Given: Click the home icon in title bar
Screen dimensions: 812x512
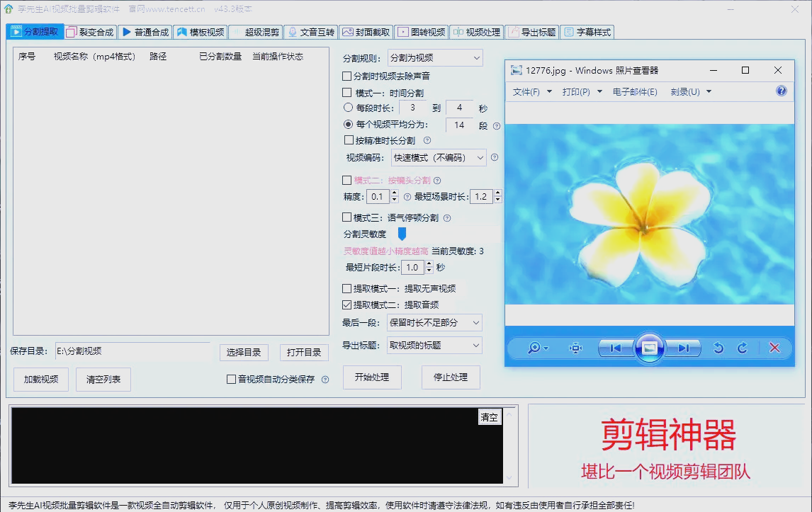Looking at the screenshot, I should [x=9, y=8].
